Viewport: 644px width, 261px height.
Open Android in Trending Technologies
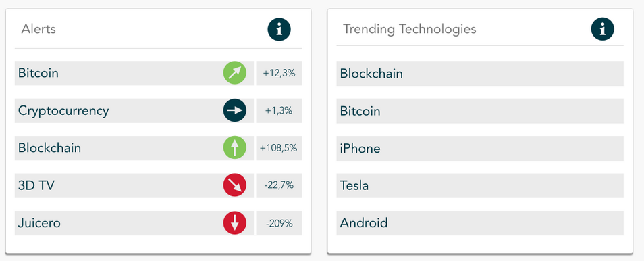(x=480, y=223)
